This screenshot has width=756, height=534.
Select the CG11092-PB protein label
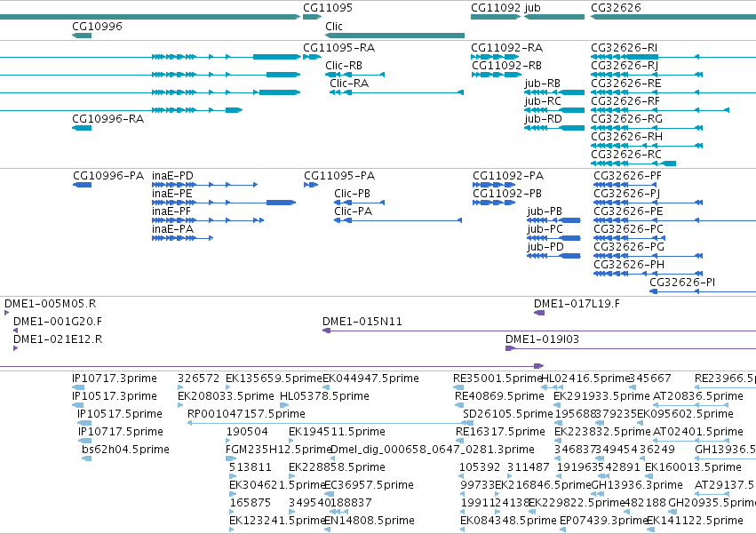pos(507,194)
